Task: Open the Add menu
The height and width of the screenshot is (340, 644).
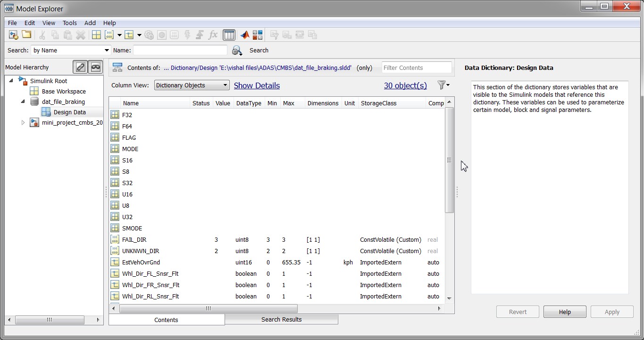Action: pyautogui.click(x=90, y=23)
